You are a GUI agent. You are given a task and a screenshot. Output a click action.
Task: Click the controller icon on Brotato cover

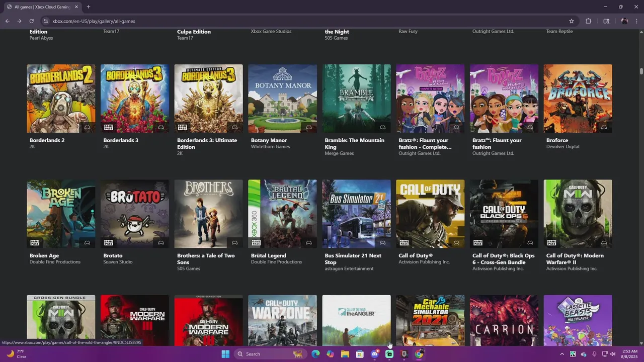pos(161,243)
